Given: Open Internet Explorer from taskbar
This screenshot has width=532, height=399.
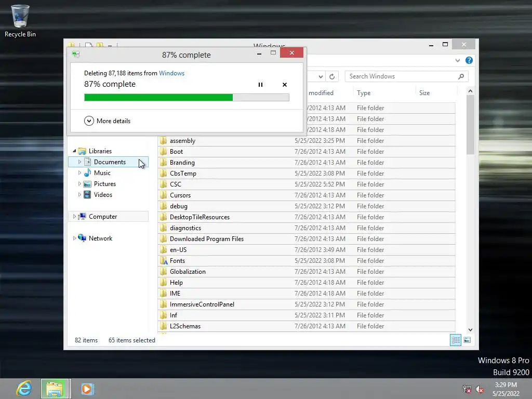Looking at the screenshot, I should (24, 389).
